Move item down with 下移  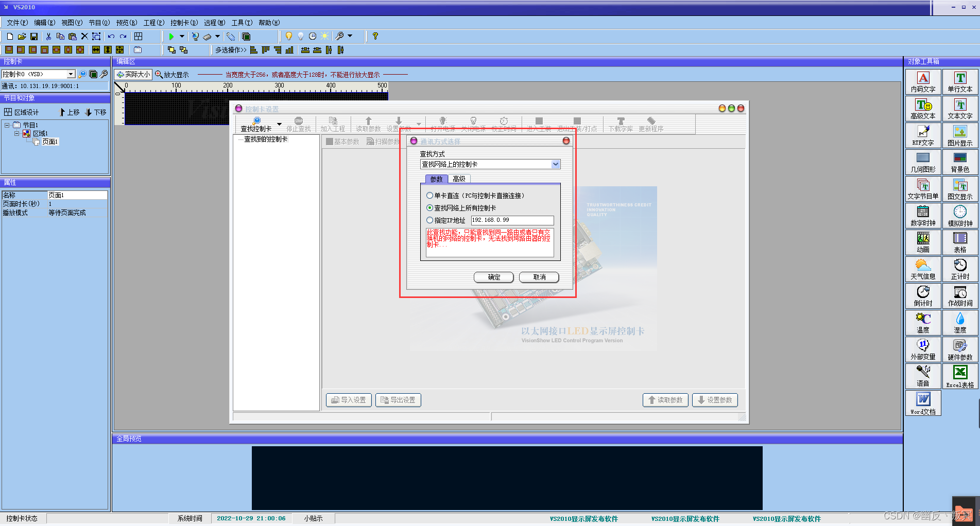96,112
